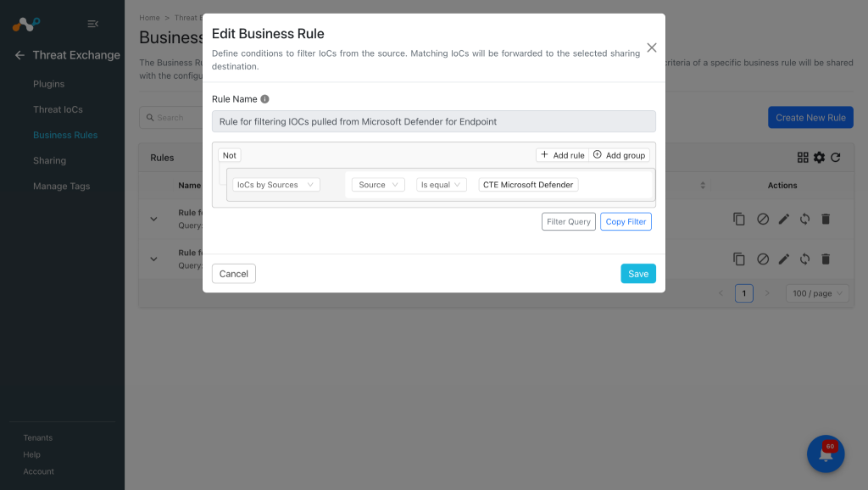The image size is (868, 490).
Task: Collapse the sidebar menu icon
Action: 93,24
